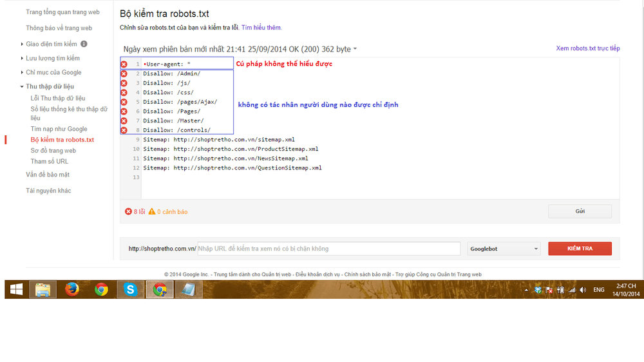Open File Explorer from the taskbar
644x362 pixels.
[43, 289]
